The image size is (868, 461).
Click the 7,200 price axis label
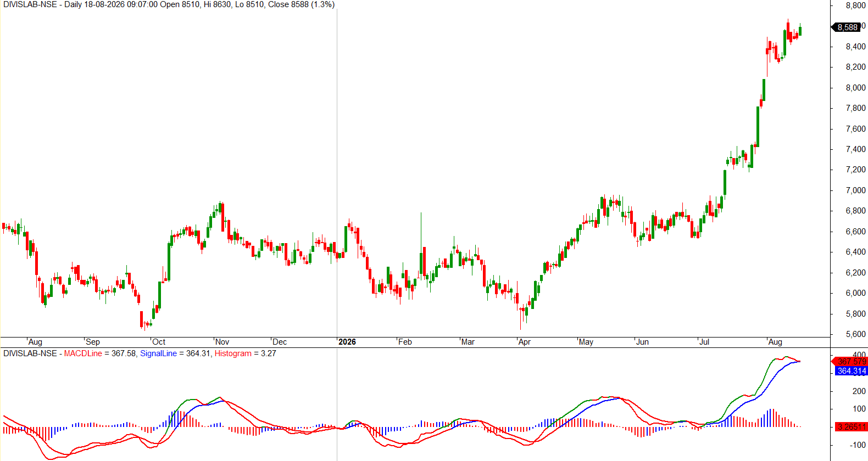pyautogui.click(x=856, y=170)
